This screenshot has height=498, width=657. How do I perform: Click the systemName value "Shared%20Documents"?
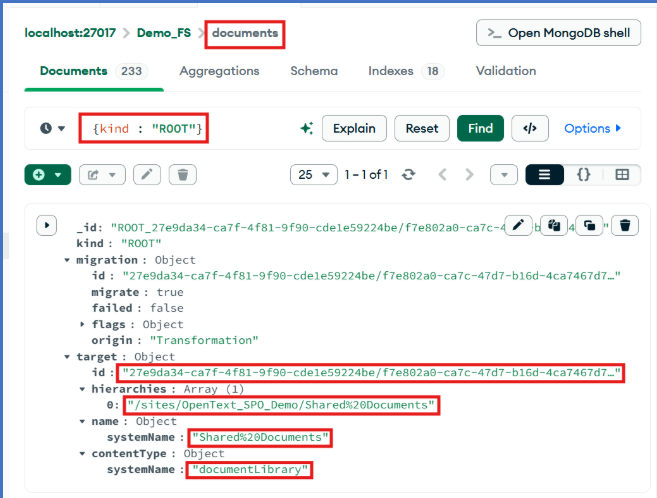260,437
